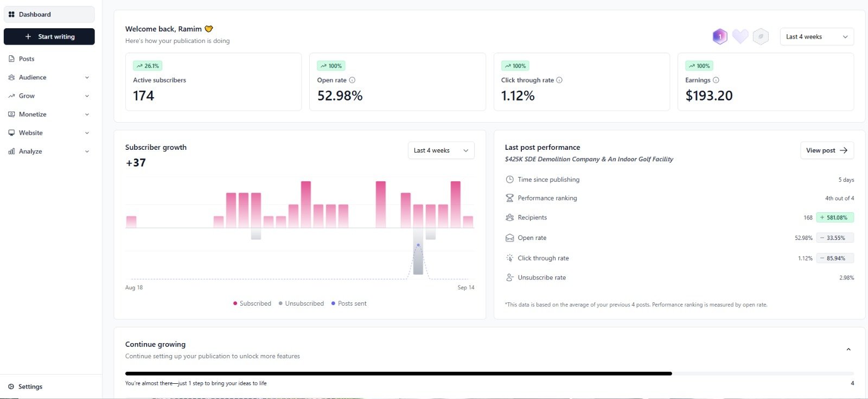Image resolution: width=868 pixels, height=399 pixels.
Task: Toggle the Posts sent legend series
Action: tap(349, 303)
